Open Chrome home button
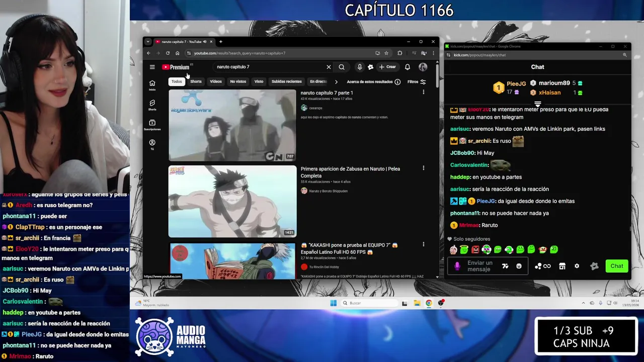The image size is (644, 362). (x=177, y=53)
